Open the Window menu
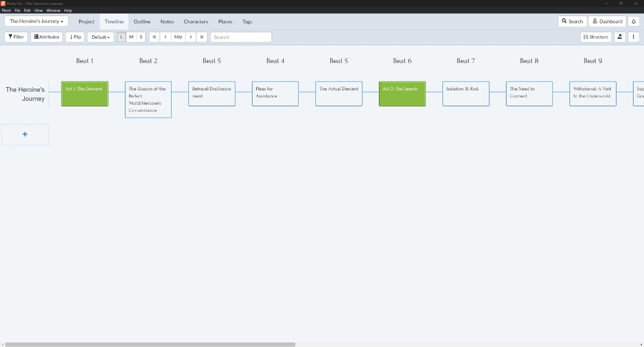 pos(53,10)
